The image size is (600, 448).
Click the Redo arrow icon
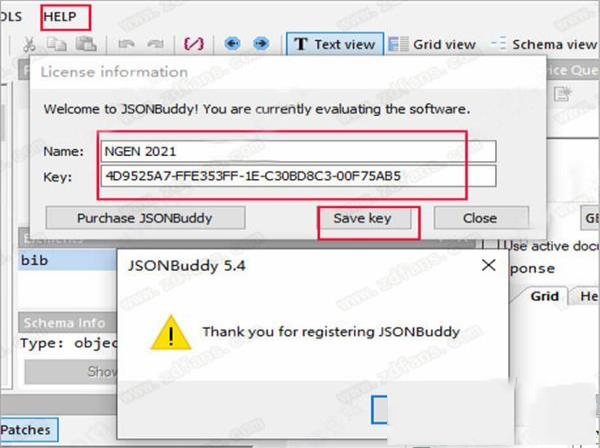(x=155, y=44)
